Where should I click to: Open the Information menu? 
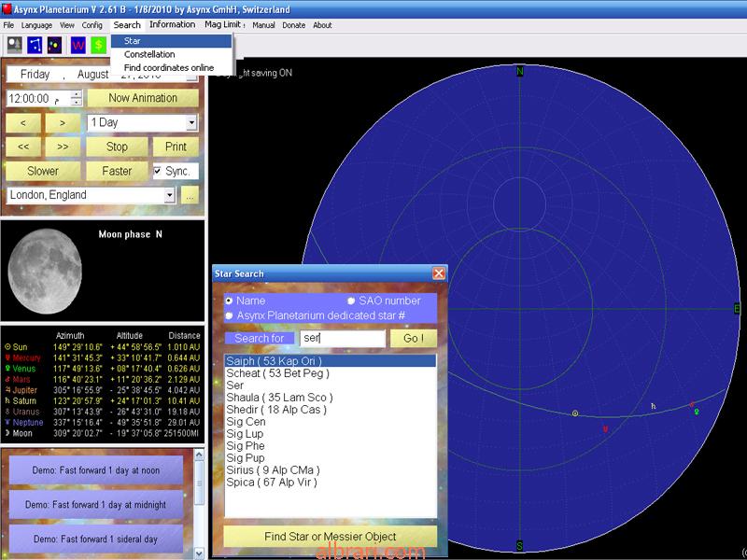click(x=173, y=25)
